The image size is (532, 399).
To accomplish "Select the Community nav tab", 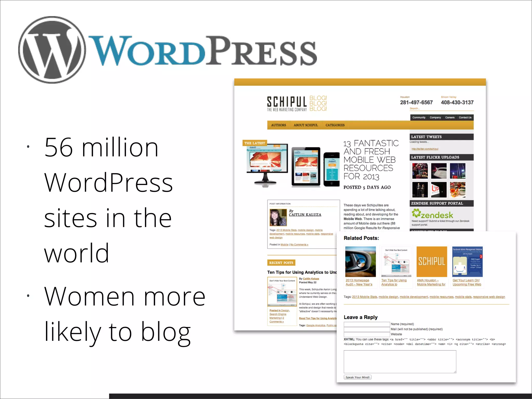I will click(419, 117).
